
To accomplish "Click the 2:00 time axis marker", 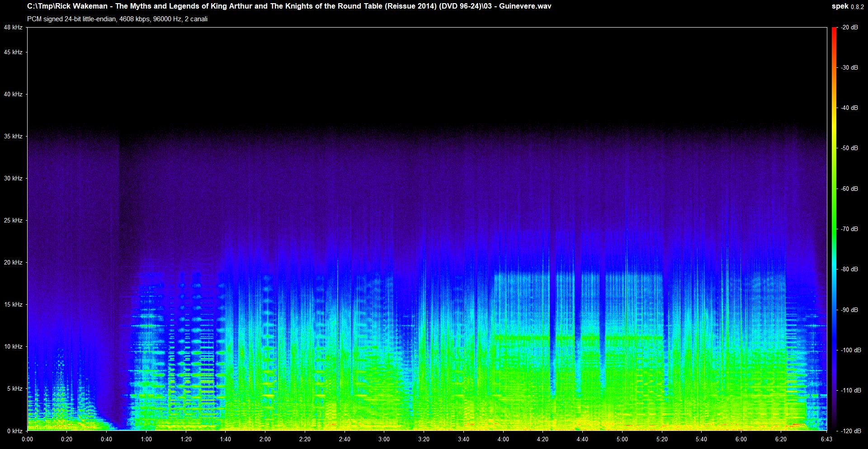I will [265, 439].
